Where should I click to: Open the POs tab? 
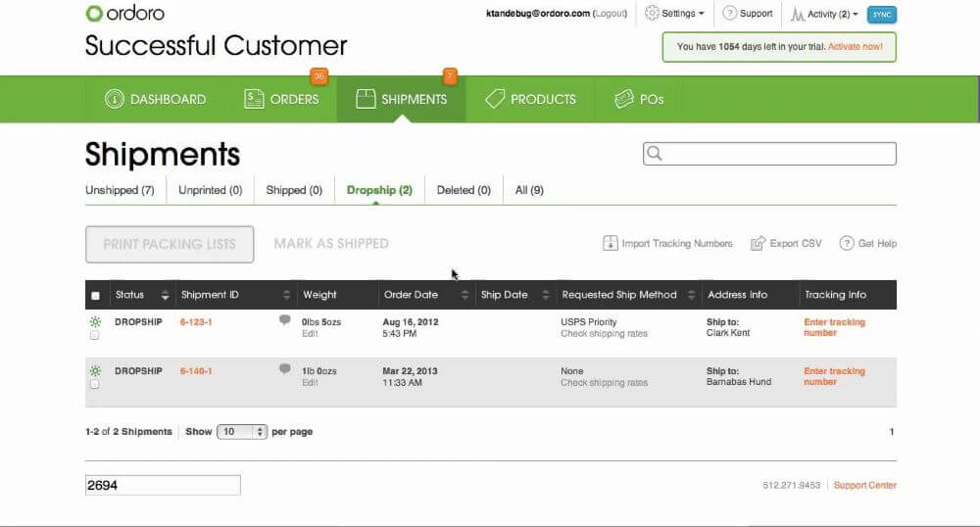(x=638, y=99)
